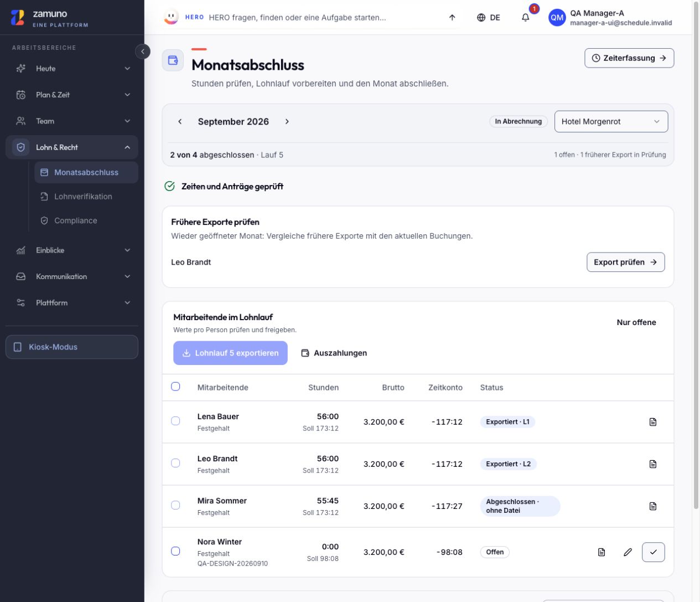Check the box for Leo Brandt
The width and height of the screenshot is (700, 602).
coord(175,463)
